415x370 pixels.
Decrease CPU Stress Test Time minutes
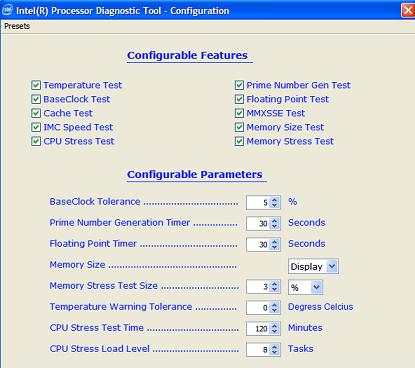tap(274, 331)
